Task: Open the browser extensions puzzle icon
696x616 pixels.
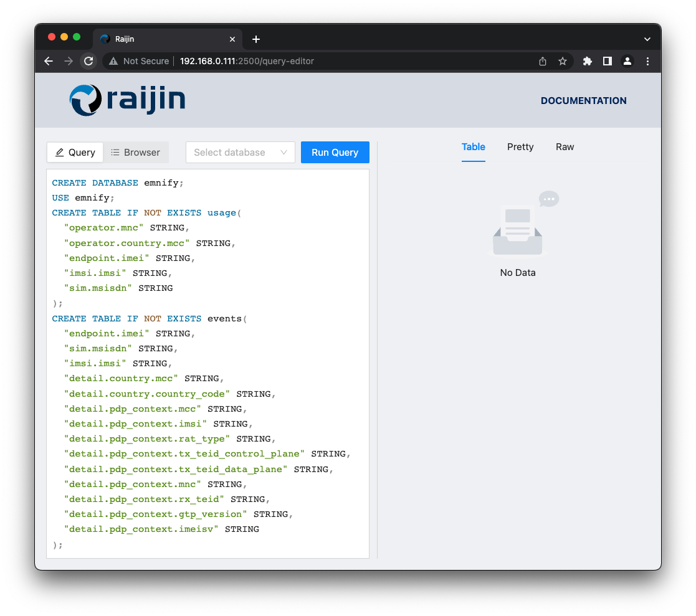Action: pos(587,61)
